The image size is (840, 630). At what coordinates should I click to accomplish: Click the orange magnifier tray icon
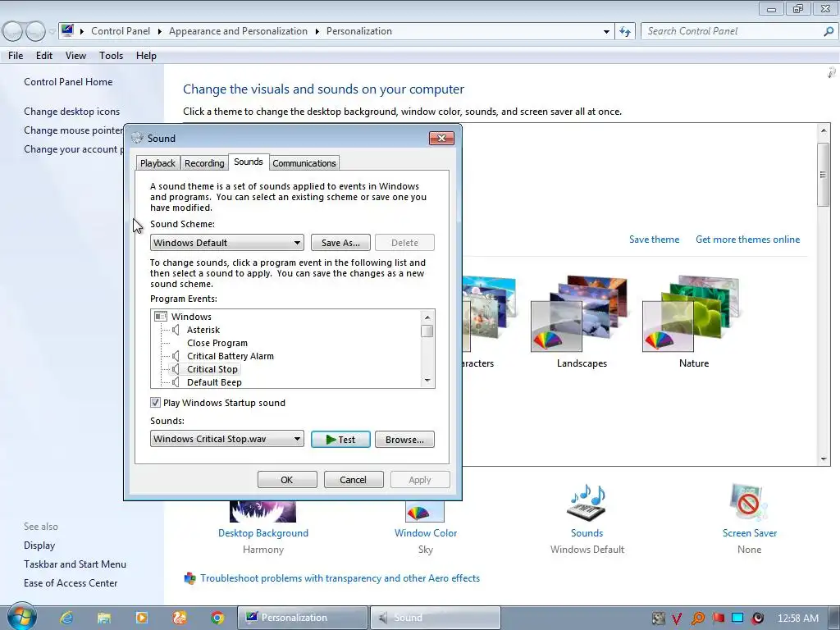point(698,619)
